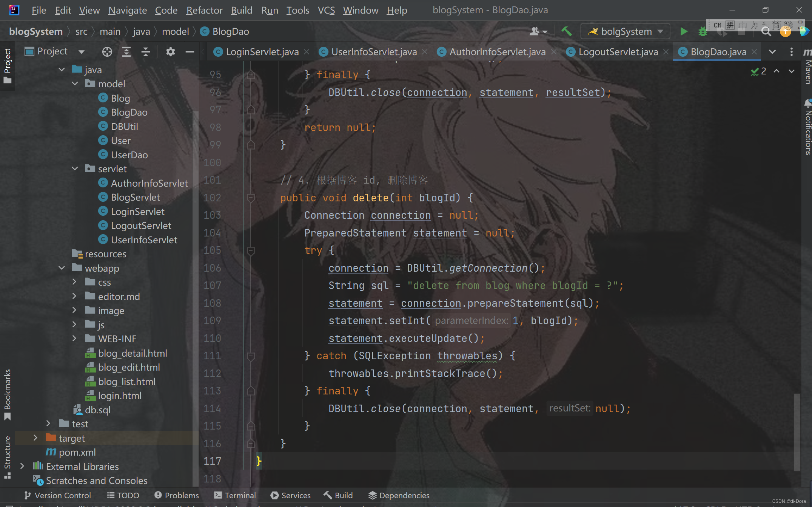Show hidden editor tabs dropdown

tap(772, 52)
